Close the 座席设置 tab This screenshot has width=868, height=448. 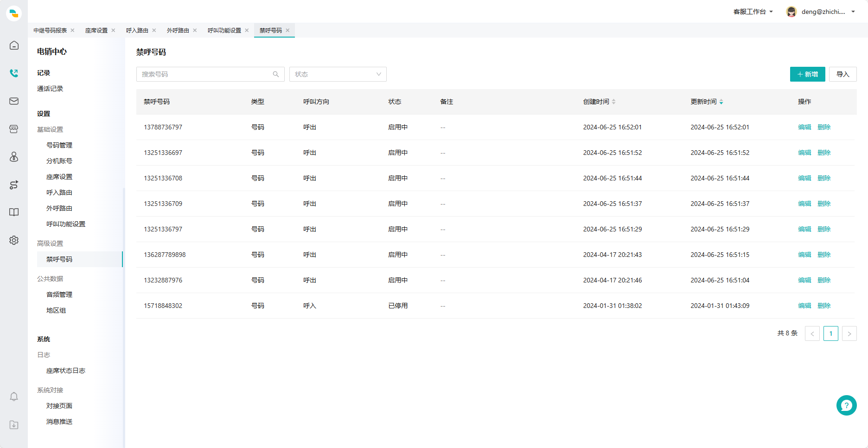pyautogui.click(x=113, y=30)
